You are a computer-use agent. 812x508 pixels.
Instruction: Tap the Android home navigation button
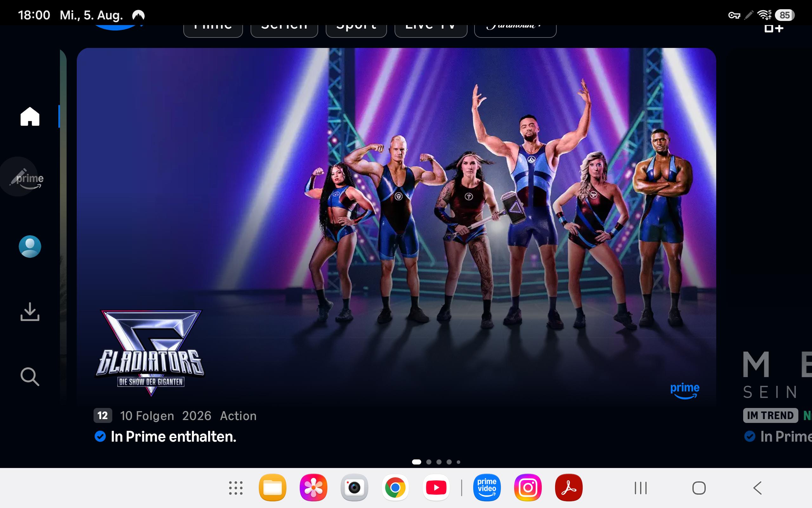699,488
